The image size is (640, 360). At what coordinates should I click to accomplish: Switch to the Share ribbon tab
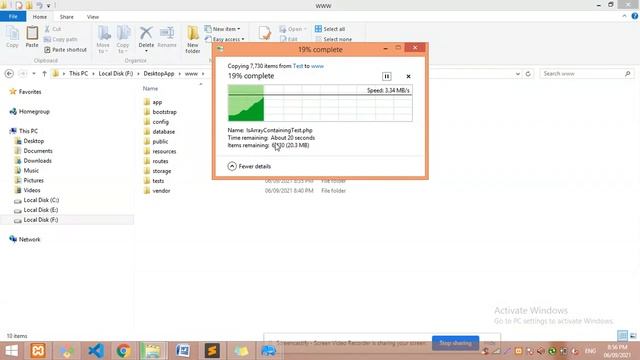67,17
